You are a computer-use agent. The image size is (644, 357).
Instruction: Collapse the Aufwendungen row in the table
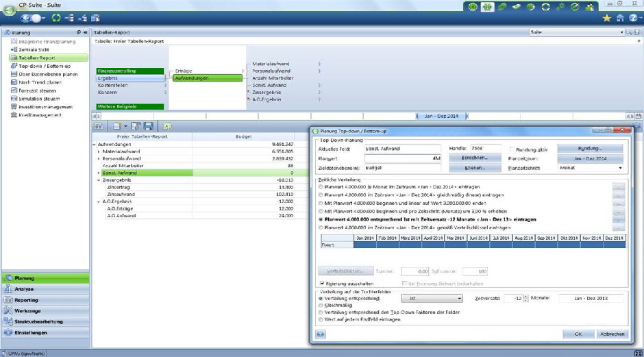coord(95,145)
